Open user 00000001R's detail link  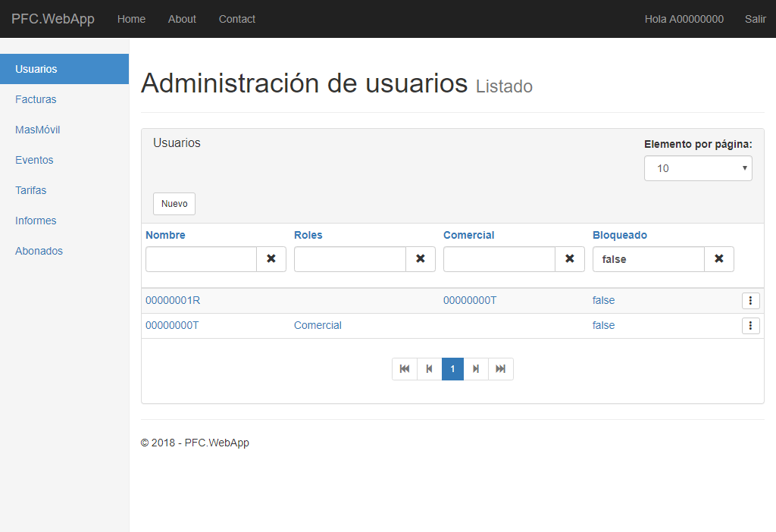pyautogui.click(x=172, y=300)
